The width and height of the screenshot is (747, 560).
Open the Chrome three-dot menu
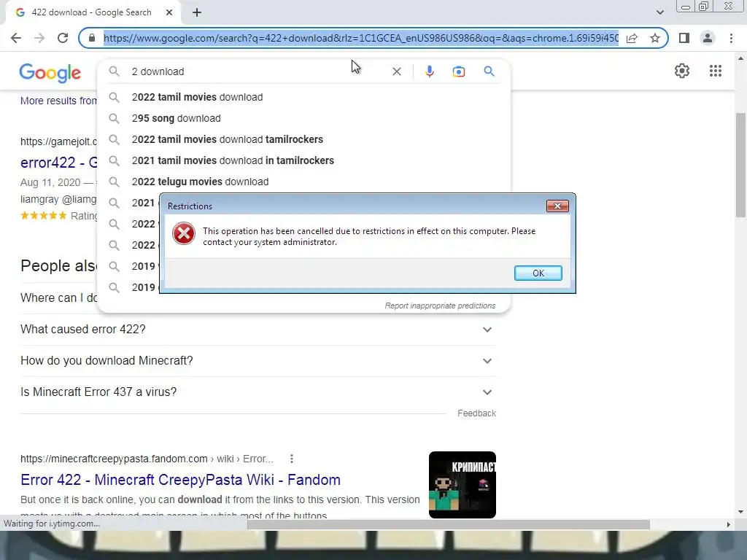[731, 38]
